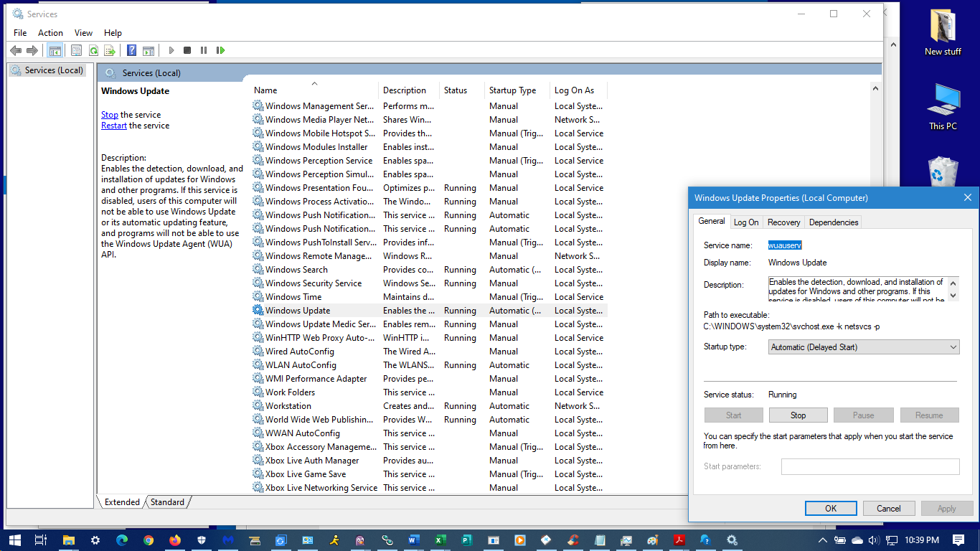Select the WLAN AutoConfig service
The height and width of the screenshot is (551, 980).
click(430, 365)
